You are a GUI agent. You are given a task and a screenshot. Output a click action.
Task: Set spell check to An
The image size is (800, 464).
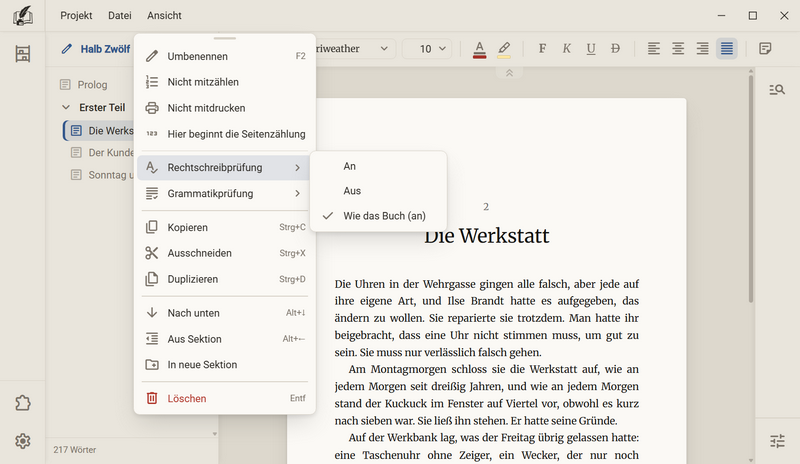pyautogui.click(x=378, y=166)
